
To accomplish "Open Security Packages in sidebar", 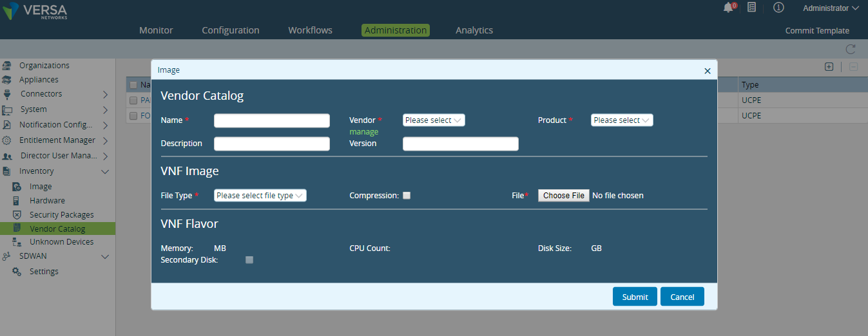I will tap(62, 215).
